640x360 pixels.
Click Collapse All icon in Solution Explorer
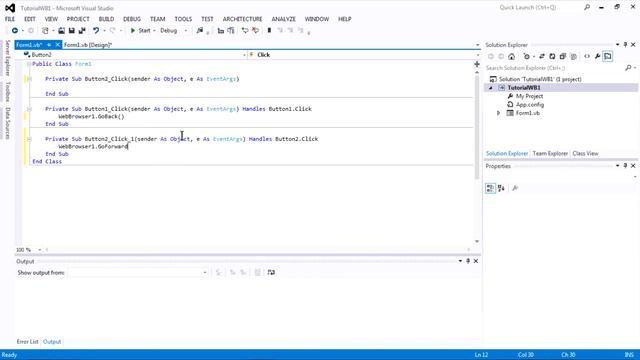563,56
